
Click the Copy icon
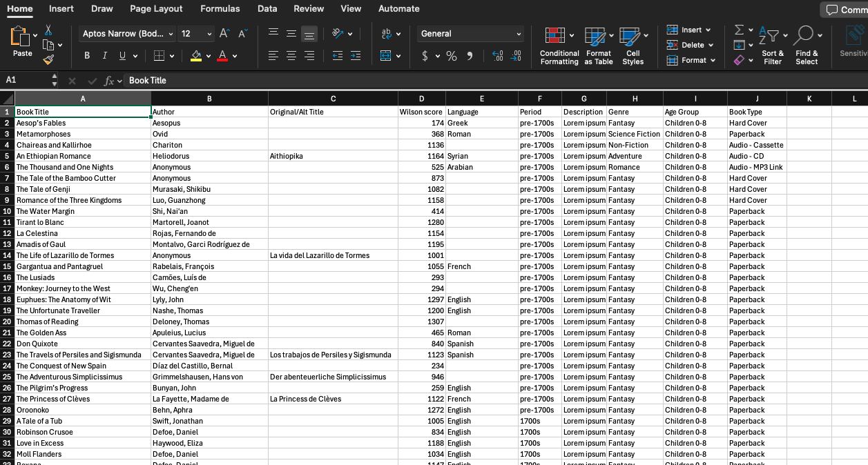[x=48, y=45]
